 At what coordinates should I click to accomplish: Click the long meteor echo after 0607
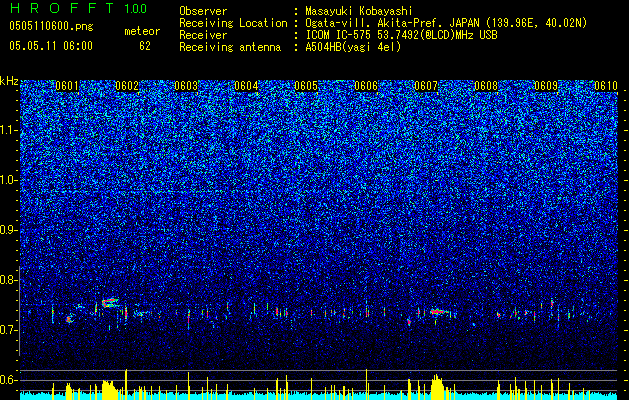(439, 312)
